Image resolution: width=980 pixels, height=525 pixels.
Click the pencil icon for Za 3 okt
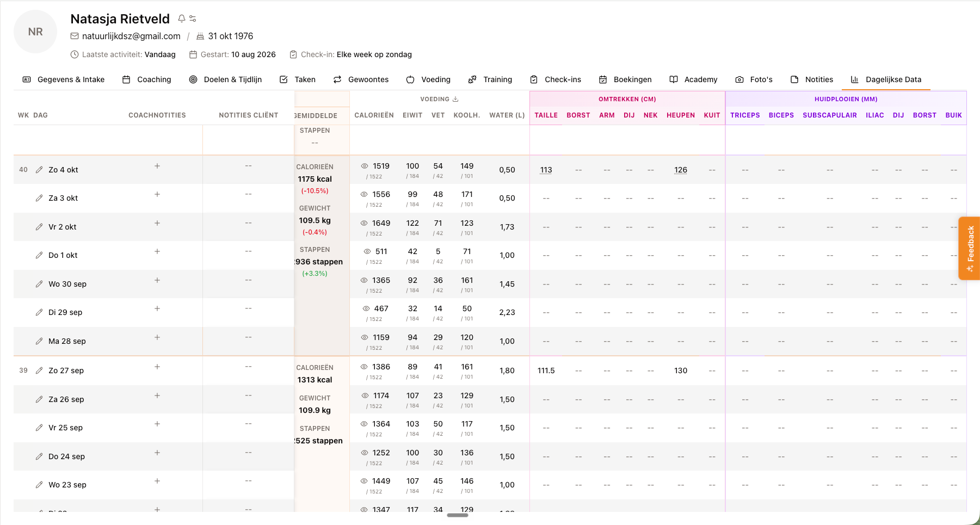39,198
